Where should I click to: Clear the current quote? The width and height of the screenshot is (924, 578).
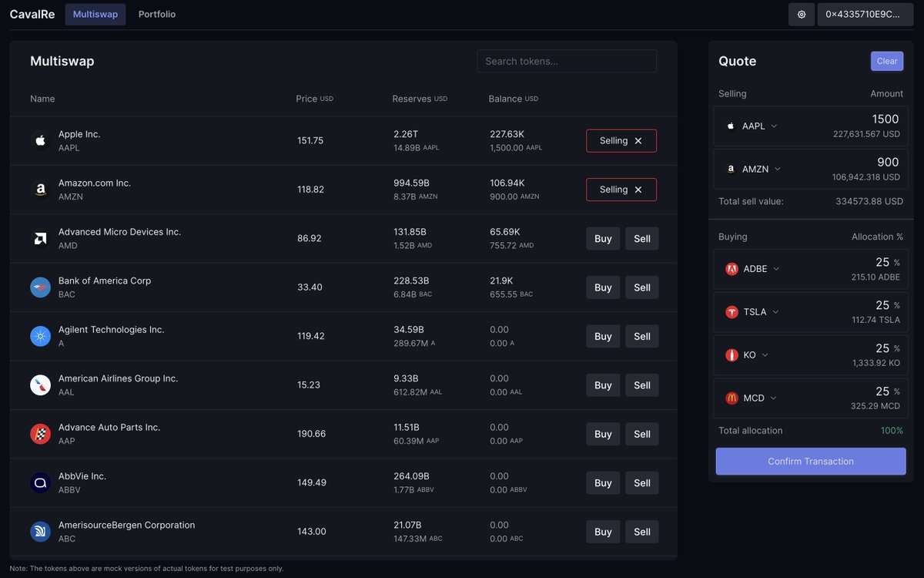[x=887, y=60]
